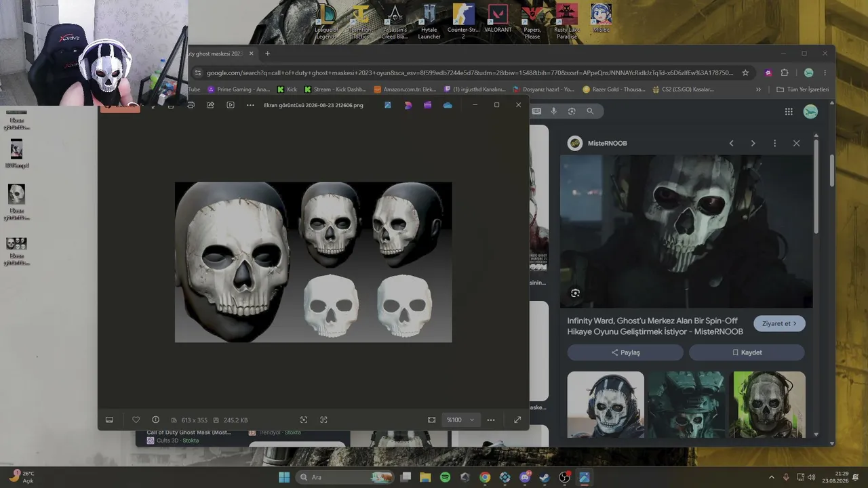Image resolution: width=868 pixels, height=488 pixels.
Task: Click the share icon in Photos toolbar
Action: click(x=211, y=105)
